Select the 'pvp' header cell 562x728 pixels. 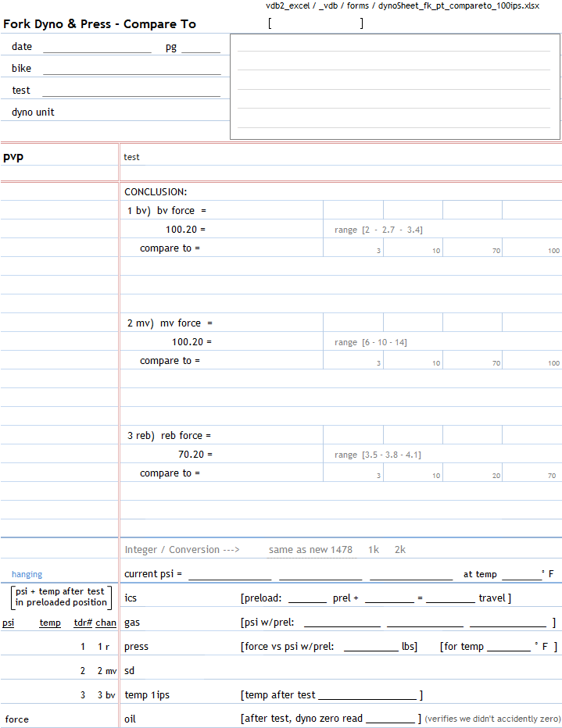(x=13, y=157)
